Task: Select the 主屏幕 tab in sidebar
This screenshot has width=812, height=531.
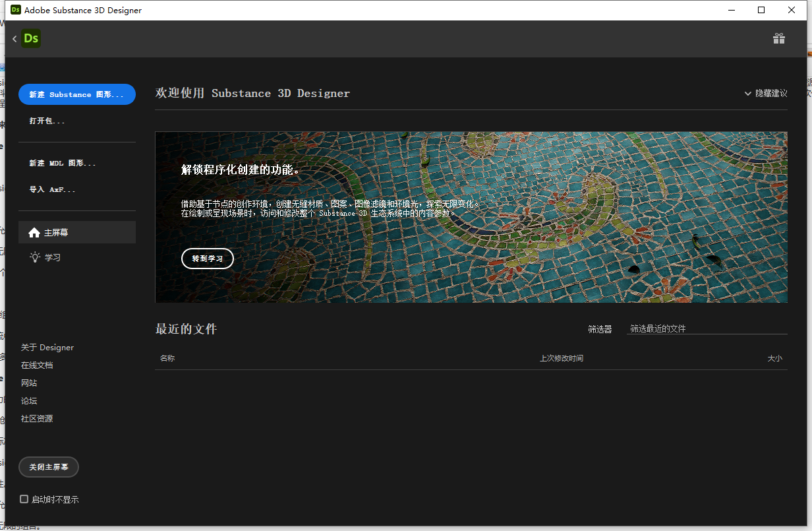Action: [x=77, y=232]
